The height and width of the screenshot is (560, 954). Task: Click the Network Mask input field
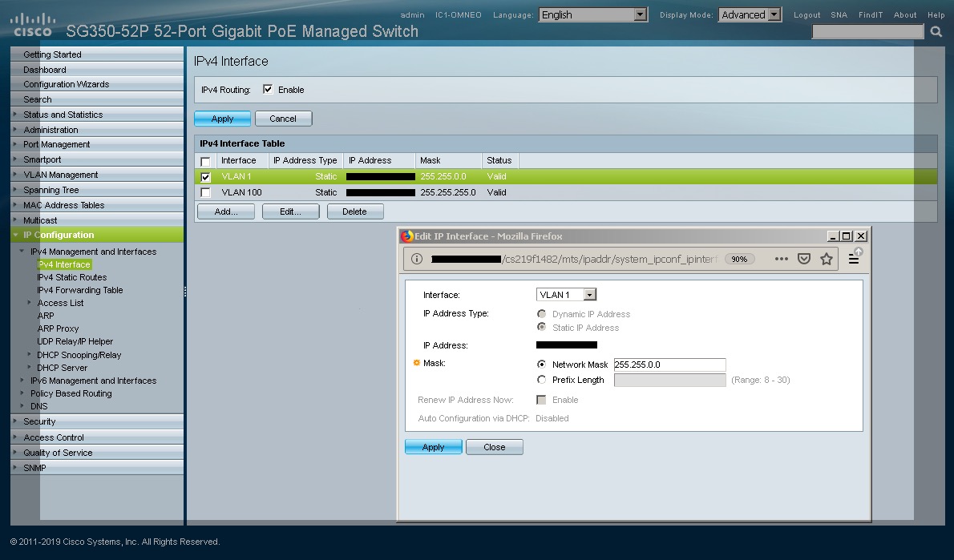click(670, 365)
